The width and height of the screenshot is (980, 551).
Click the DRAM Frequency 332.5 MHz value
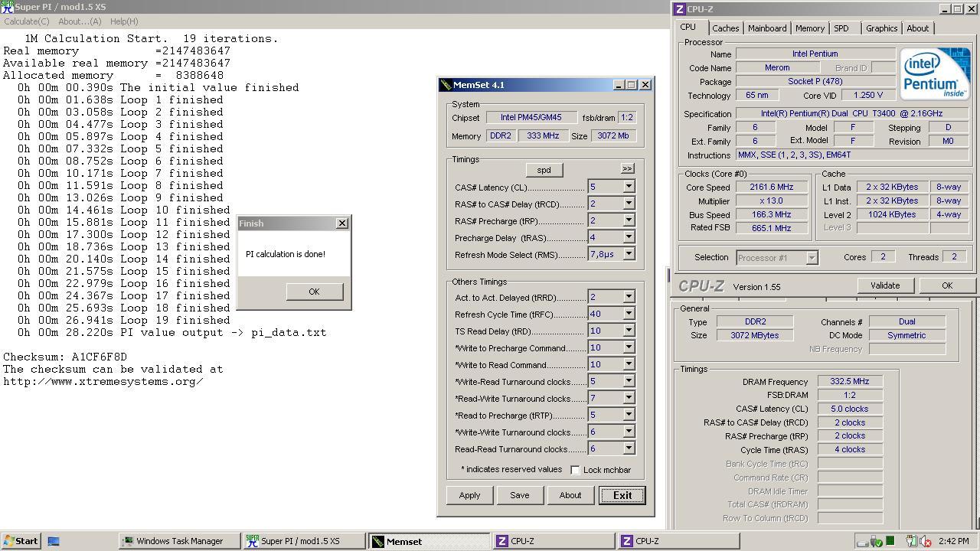[x=850, y=382]
